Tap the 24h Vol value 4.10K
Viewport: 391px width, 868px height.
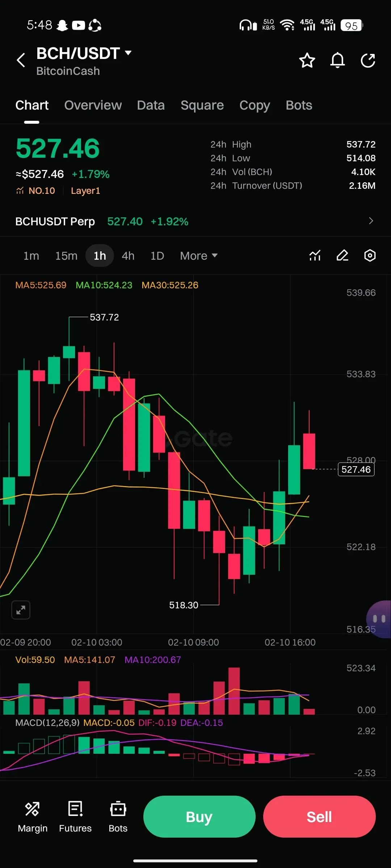click(x=363, y=172)
